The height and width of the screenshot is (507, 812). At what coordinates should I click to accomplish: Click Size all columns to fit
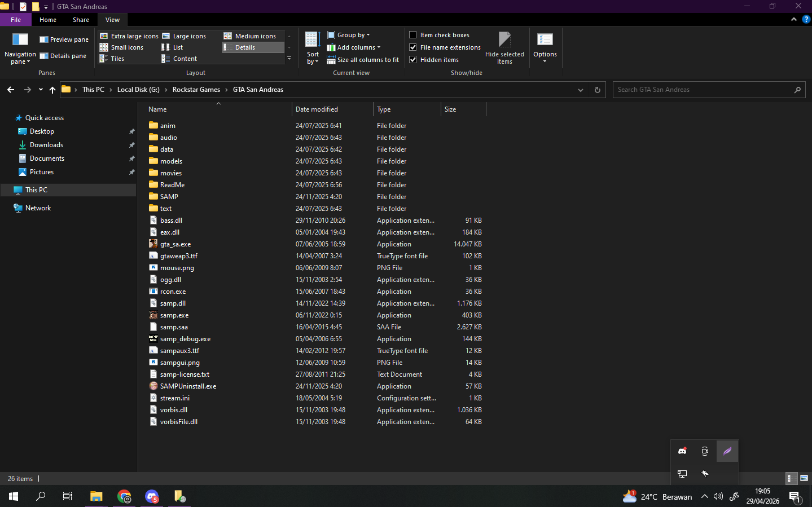coord(363,60)
